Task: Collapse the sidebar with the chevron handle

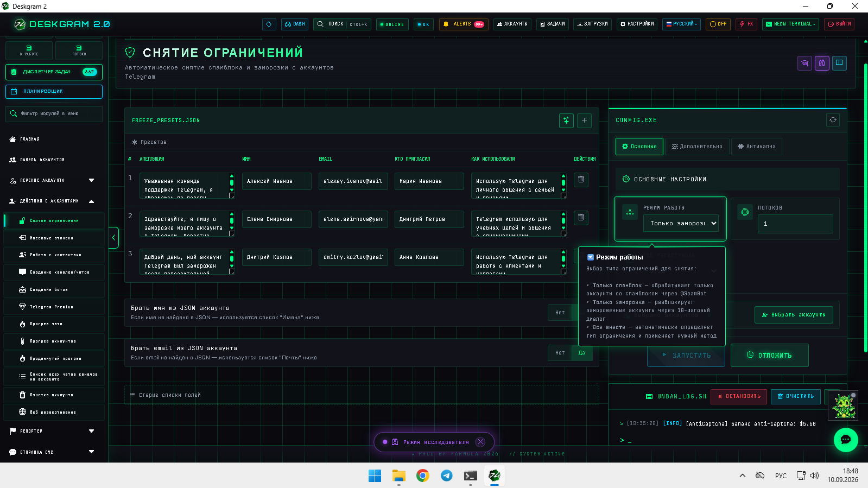Action: pos(113,238)
